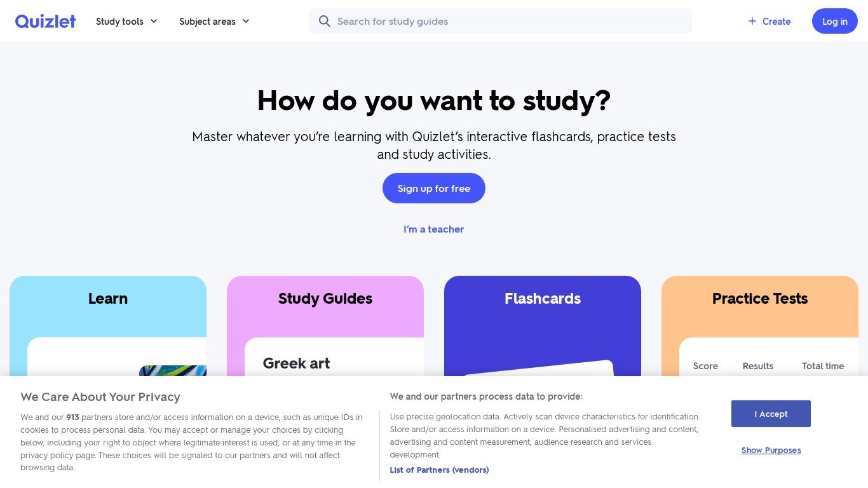Click Sign up for free

(434, 188)
